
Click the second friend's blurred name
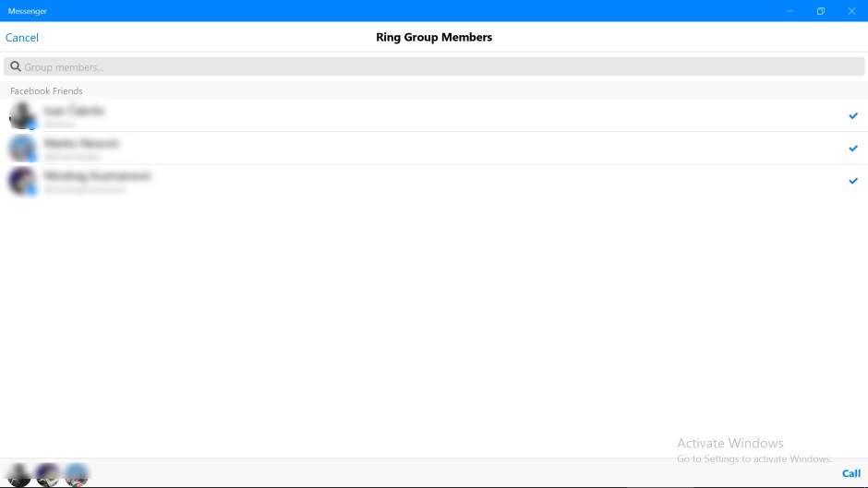(82, 144)
